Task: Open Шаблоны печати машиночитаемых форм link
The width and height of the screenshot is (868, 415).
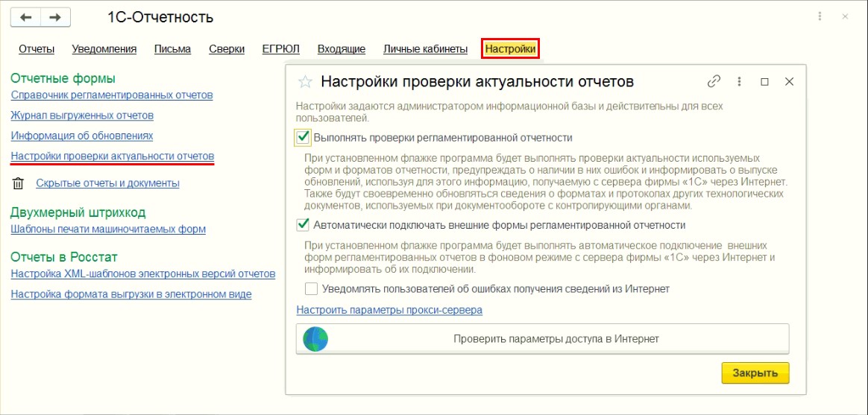Action: click(109, 229)
